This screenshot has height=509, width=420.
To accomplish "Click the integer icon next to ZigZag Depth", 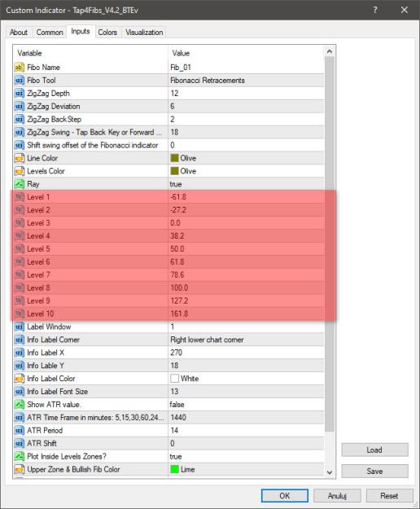I will pos(20,93).
